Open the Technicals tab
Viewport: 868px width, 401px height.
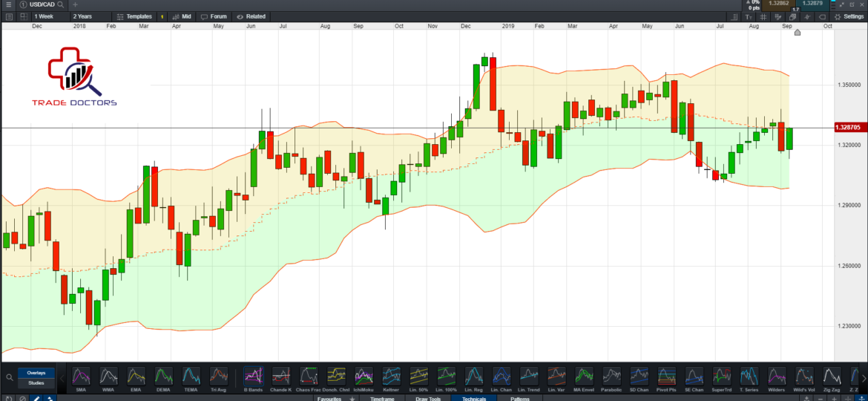[x=473, y=398]
